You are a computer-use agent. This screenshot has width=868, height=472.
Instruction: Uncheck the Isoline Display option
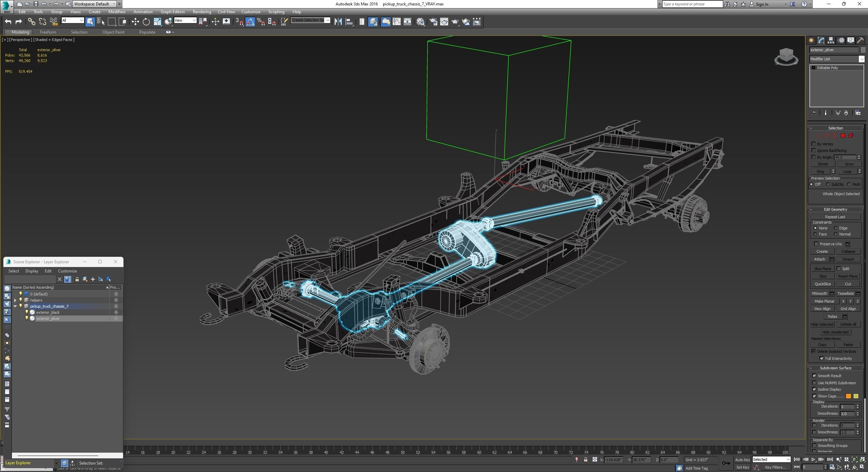pyautogui.click(x=814, y=389)
